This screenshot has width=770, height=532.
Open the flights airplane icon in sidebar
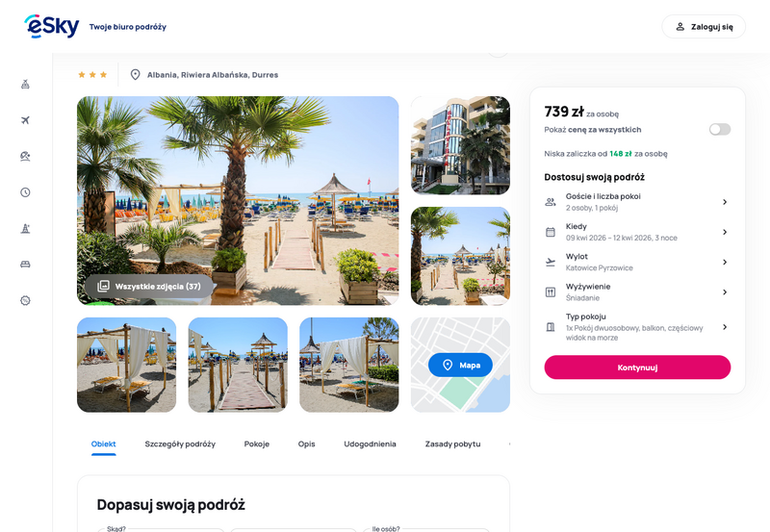[x=26, y=120]
